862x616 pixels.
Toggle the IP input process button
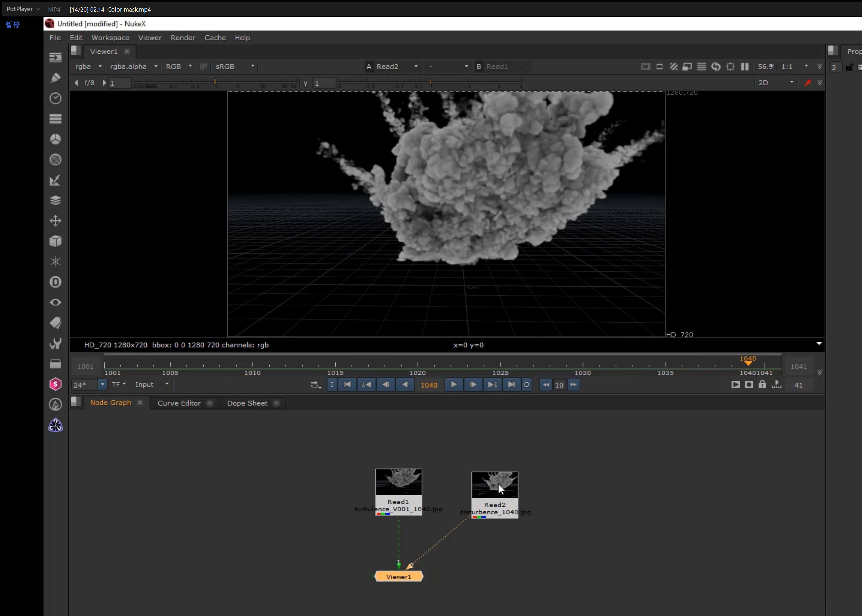(x=203, y=67)
